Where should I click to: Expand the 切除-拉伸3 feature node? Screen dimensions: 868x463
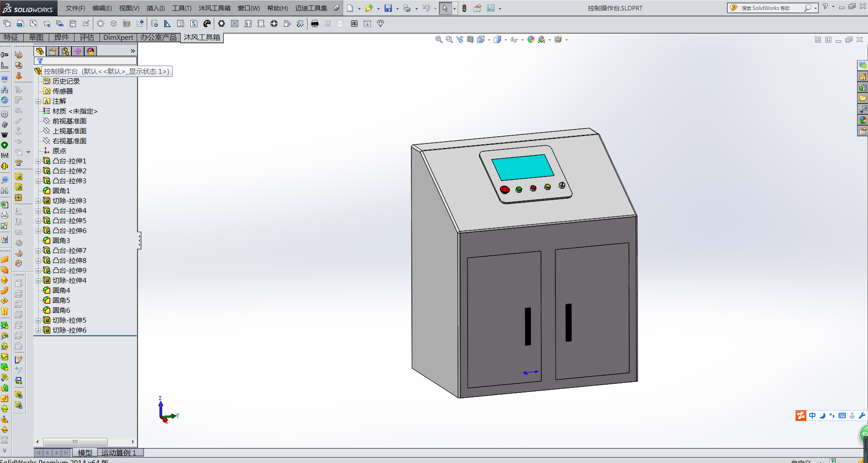pyautogui.click(x=39, y=201)
